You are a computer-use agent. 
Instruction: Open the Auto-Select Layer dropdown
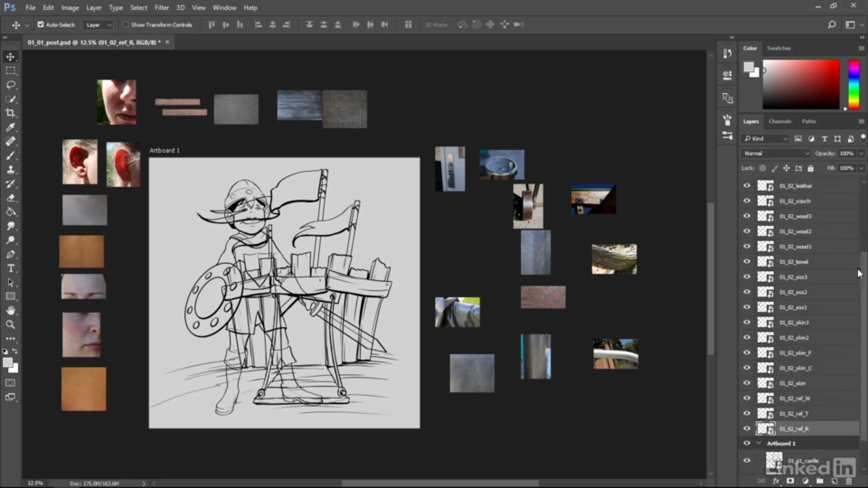98,25
